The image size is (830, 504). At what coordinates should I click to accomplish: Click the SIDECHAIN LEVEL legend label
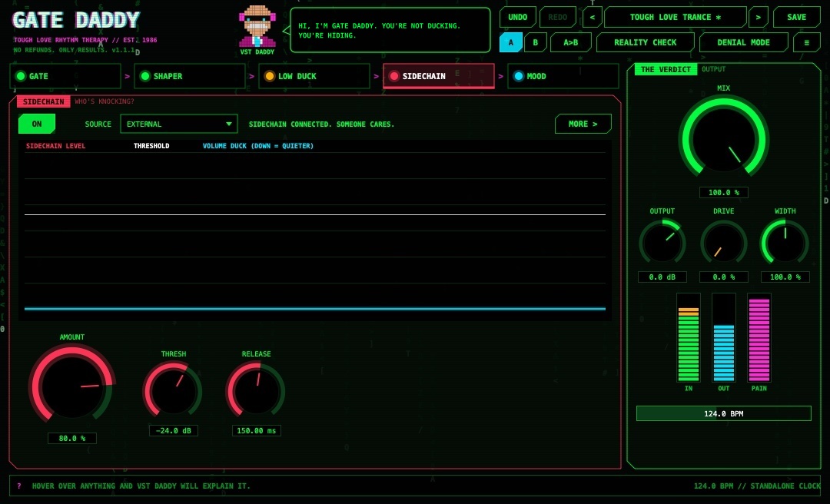pos(55,146)
